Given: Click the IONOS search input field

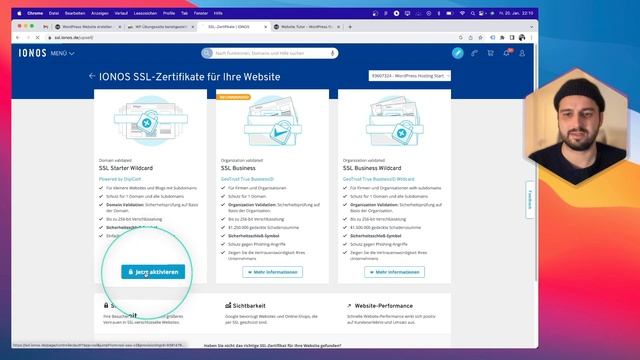Looking at the screenshot, I should click(271, 53).
